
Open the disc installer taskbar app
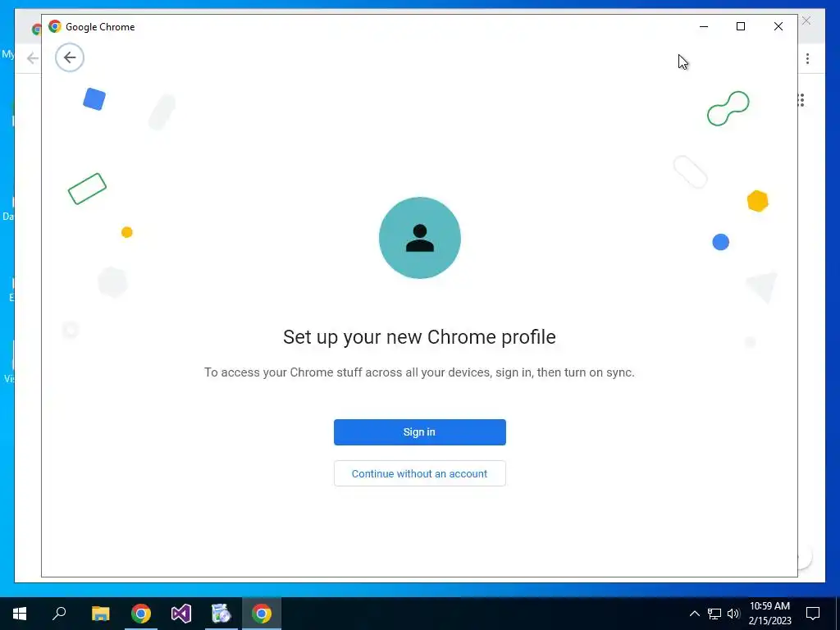221,614
